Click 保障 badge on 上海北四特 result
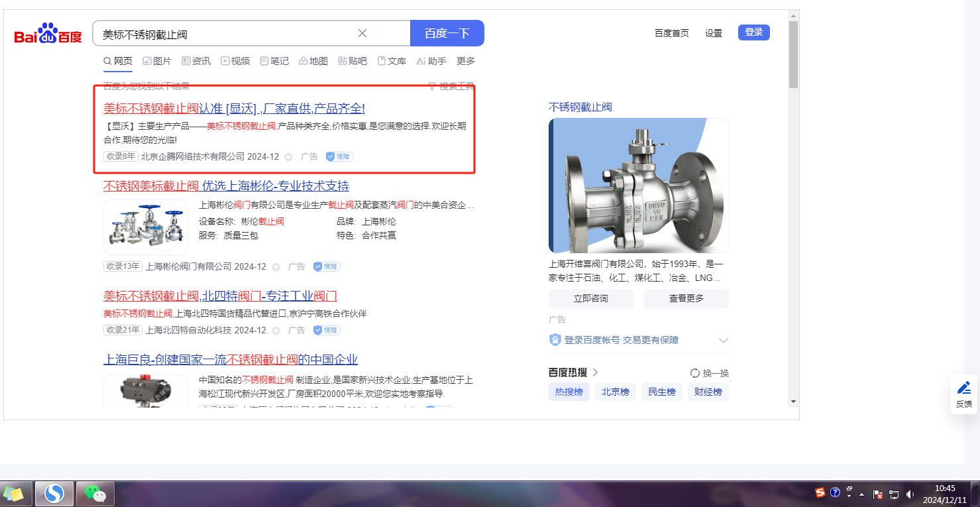 point(327,330)
